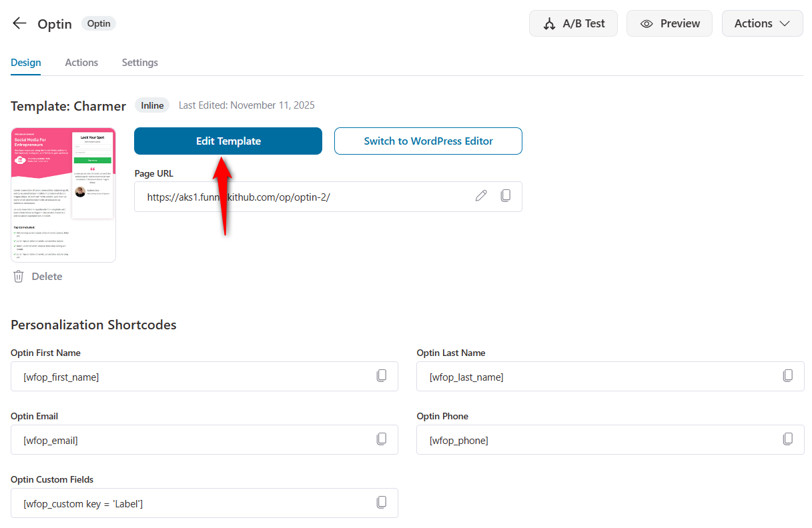Click the Edit Template button

pyautogui.click(x=228, y=141)
